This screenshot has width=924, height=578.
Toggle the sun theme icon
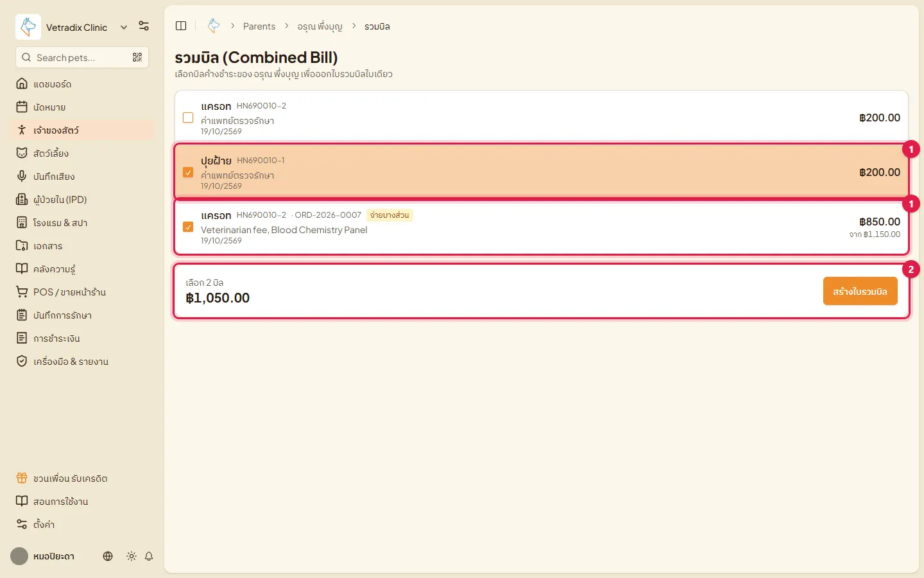(132, 556)
